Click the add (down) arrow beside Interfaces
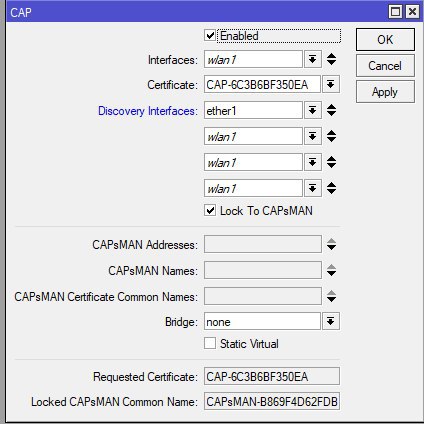 331,63
